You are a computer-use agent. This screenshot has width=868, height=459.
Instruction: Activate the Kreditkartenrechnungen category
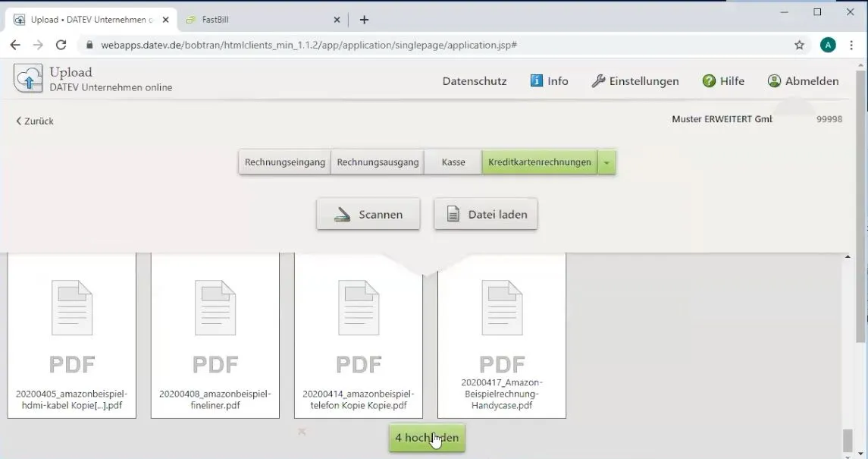click(x=539, y=162)
